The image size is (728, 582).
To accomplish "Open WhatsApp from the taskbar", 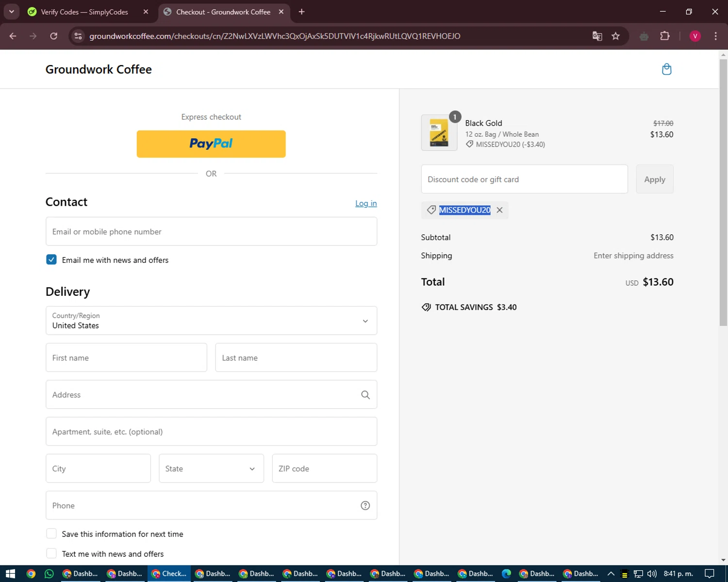I will 49,574.
